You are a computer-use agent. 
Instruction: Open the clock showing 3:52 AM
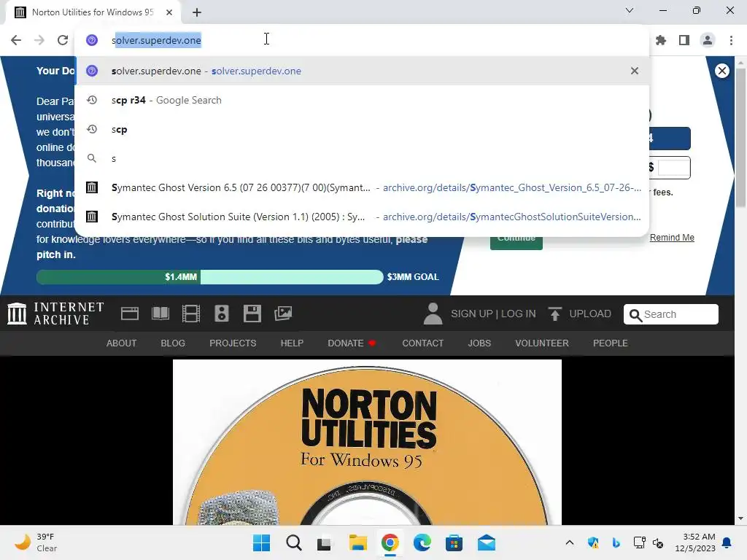click(695, 542)
